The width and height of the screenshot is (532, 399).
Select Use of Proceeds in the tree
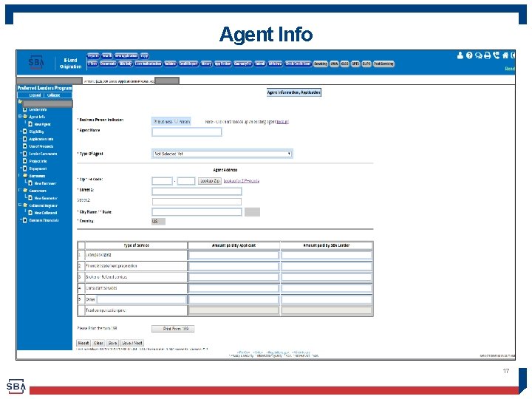(41, 146)
